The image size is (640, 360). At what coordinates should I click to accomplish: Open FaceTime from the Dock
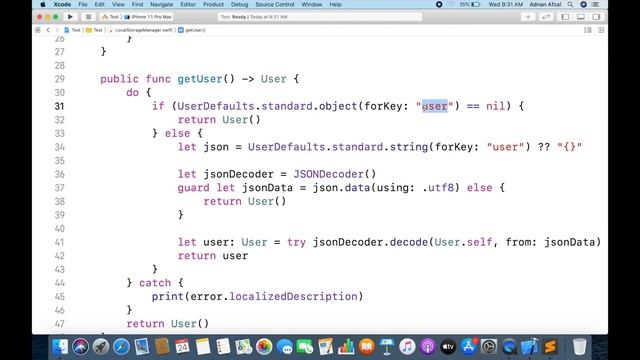click(305, 347)
